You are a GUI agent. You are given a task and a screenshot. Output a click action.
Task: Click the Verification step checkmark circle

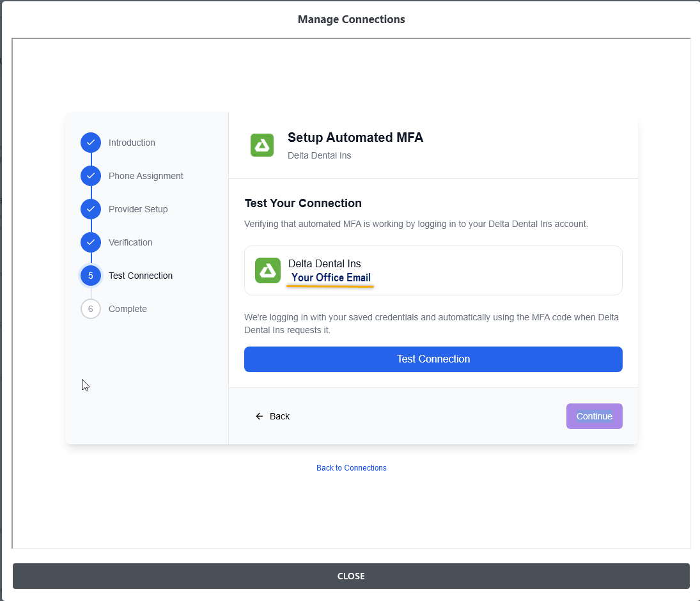91,242
